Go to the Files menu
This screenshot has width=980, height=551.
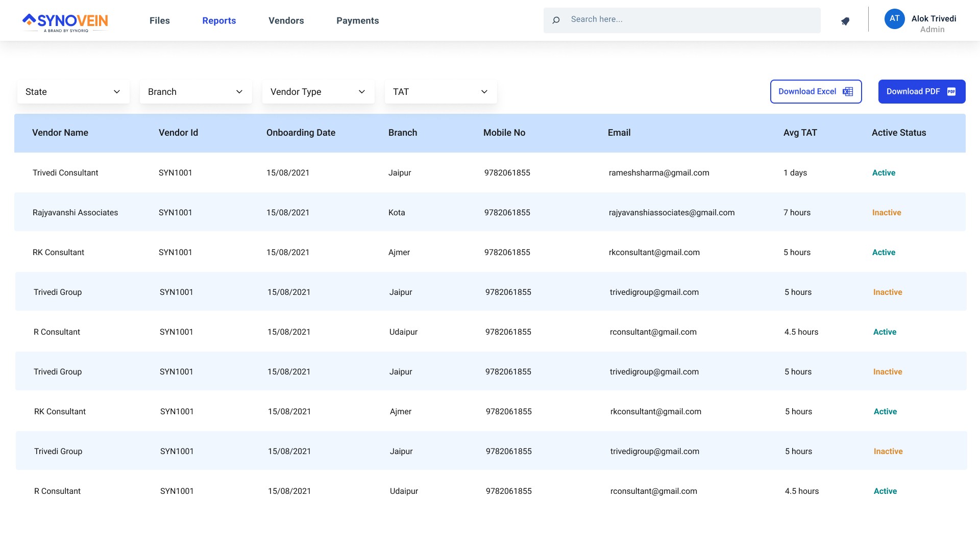[x=159, y=21]
